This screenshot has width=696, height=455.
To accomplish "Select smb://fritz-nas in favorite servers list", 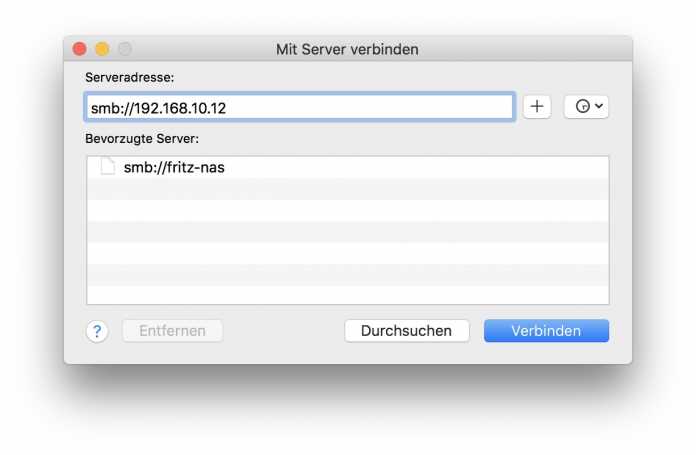I will click(174, 168).
